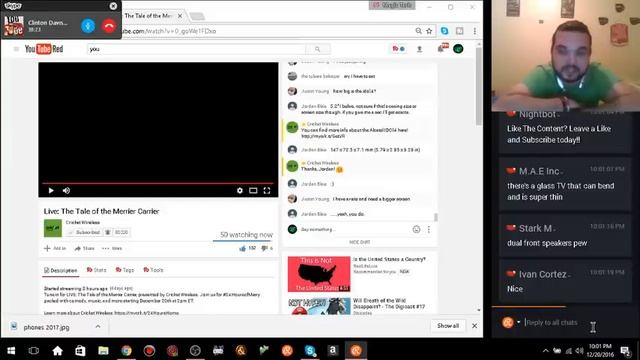
Task: Click the Reply to all chats field
Action: coord(551,322)
